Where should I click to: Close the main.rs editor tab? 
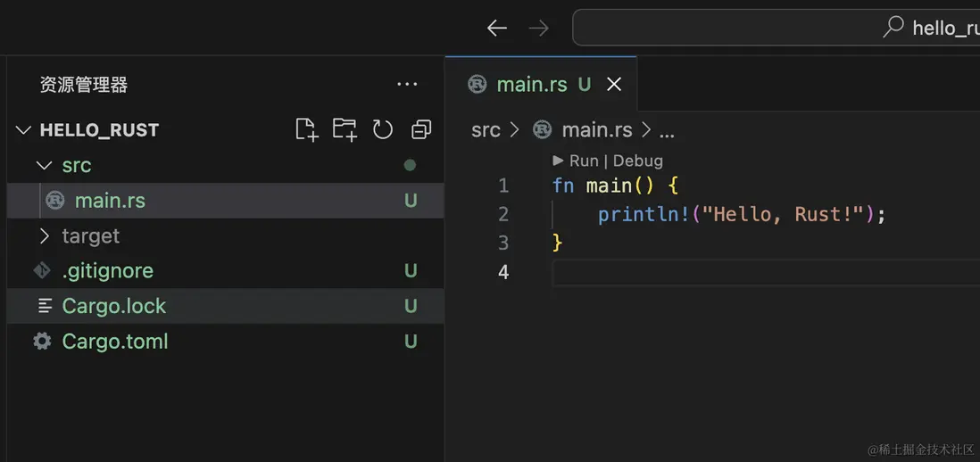click(x=614, y=85)
